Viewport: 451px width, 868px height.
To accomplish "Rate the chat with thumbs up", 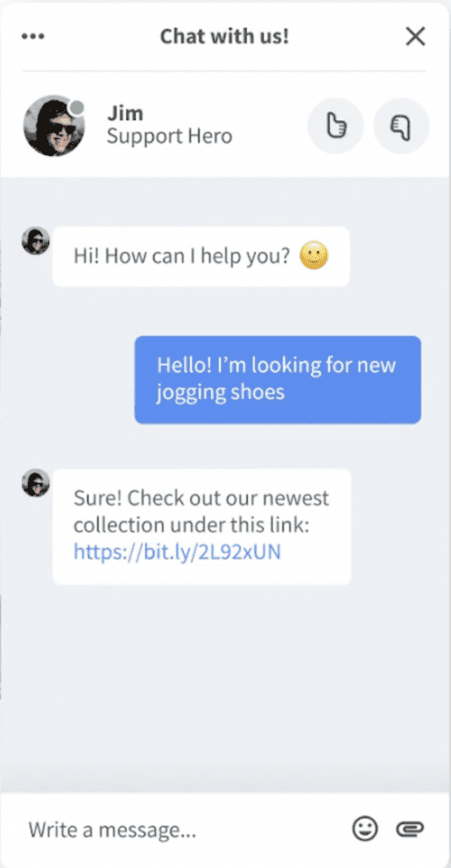I will (x=336, y=125).
